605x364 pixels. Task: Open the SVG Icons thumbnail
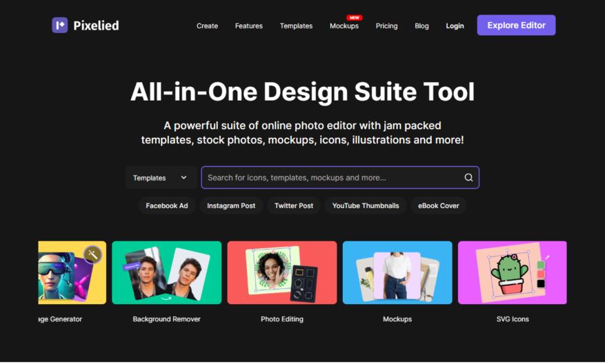(x=513, y=272)
